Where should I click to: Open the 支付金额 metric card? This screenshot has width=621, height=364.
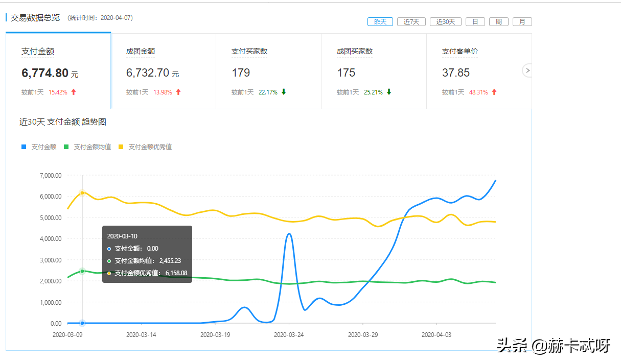[58, 71]
